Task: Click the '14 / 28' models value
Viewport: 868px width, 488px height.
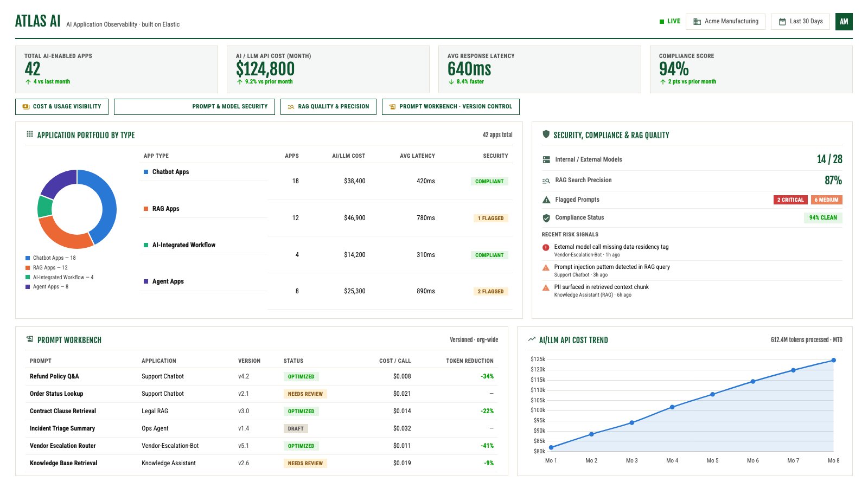Action: click(x=829, y=159)
